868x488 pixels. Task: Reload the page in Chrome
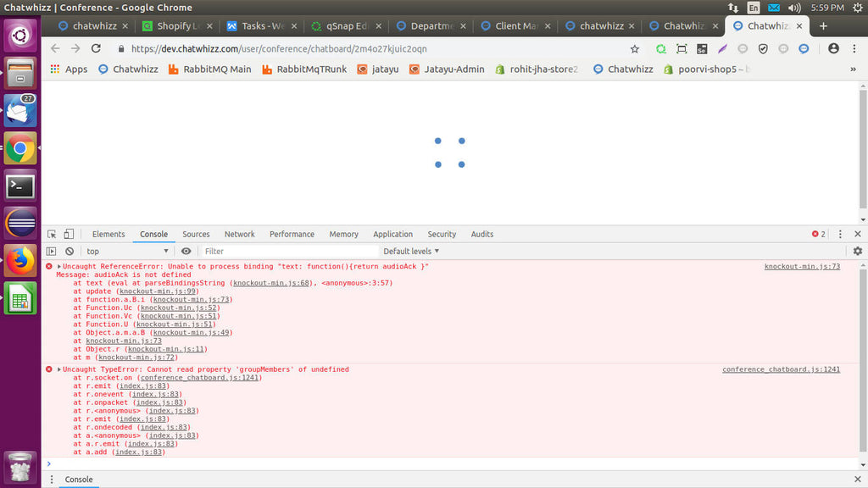97,49
